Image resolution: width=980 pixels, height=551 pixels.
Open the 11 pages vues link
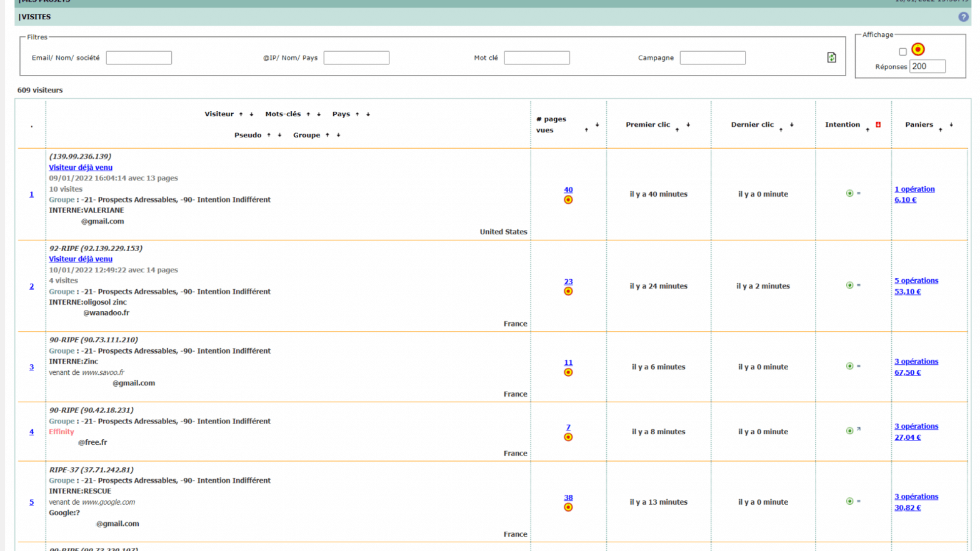click(x=568, y=362)
